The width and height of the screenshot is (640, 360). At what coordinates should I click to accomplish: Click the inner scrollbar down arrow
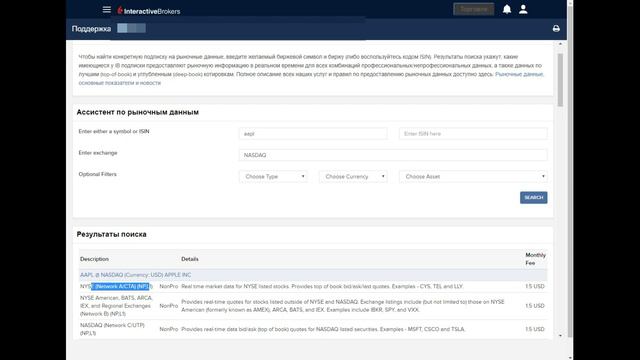[560, 335]
